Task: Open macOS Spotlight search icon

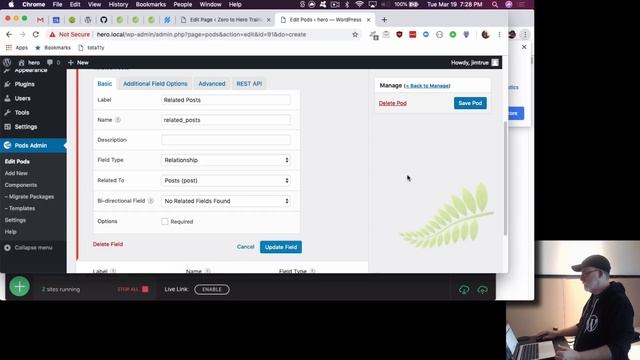Action: click(495, 4)
